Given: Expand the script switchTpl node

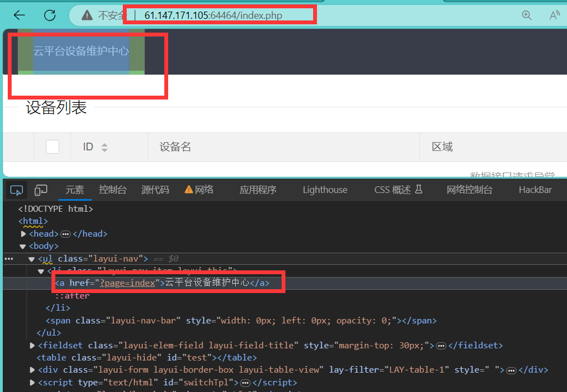Looking at the screenshot, I should (x=32, y=382).
